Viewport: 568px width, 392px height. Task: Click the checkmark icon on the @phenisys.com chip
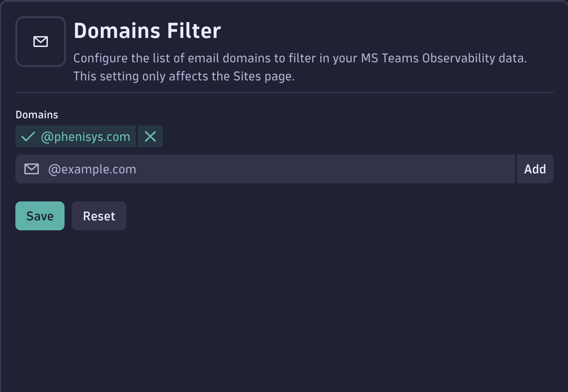click(x=28, y=136)
